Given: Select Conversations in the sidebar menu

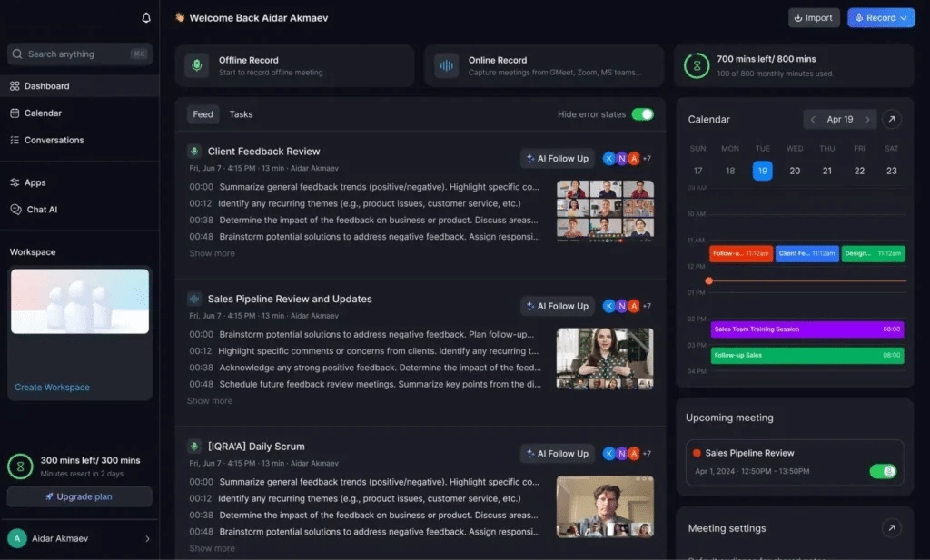Looking at the screenshot, I should tap(54, 140).
